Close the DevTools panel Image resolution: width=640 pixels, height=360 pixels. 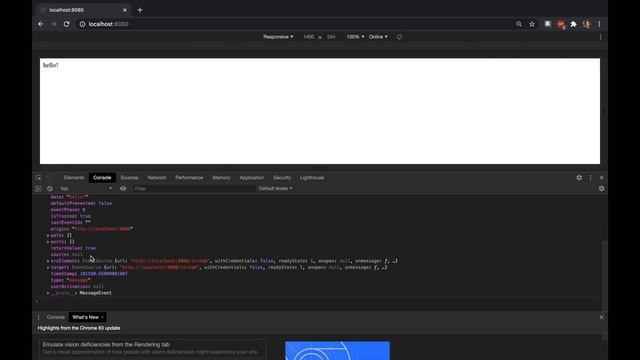[x=602, y=178]
